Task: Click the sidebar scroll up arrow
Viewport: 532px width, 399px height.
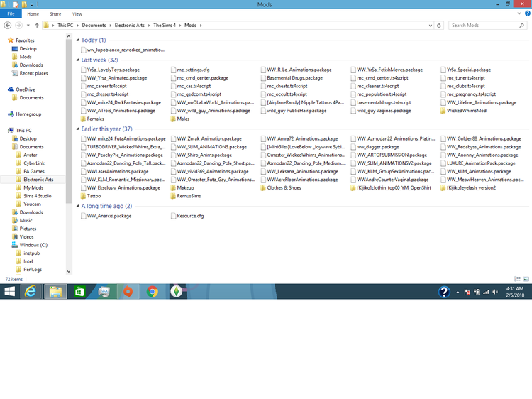Action: [x=69, y=36]
